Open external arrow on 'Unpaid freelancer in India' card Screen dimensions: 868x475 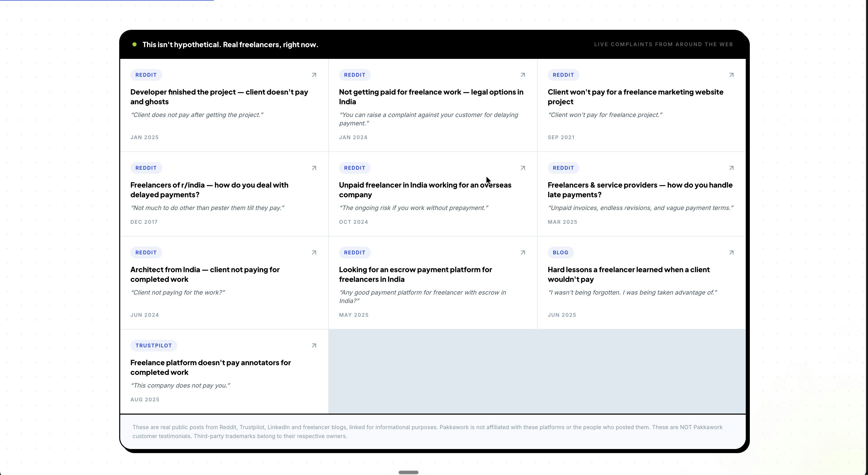click(x=523, y=168)
